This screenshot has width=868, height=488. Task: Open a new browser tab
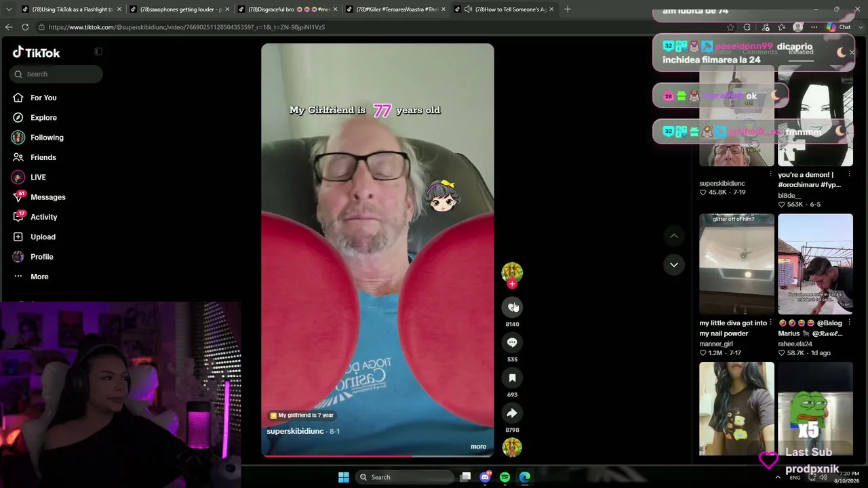point(568,9)
